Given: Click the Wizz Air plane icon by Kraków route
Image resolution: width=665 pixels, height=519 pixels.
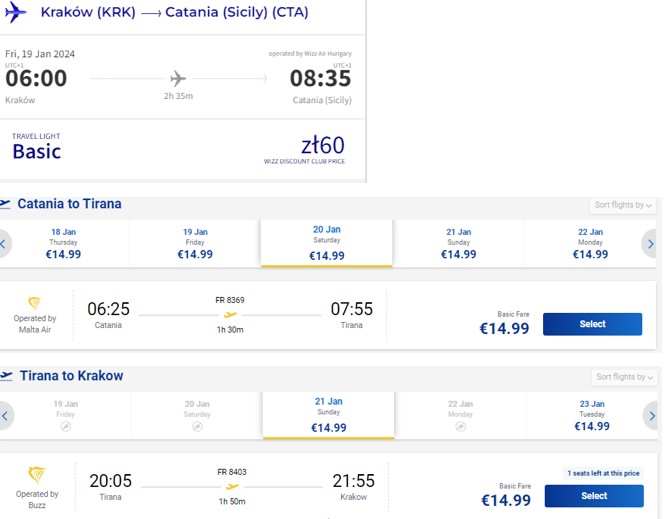Looking at the screenshot, I should [x=15, y=12].
